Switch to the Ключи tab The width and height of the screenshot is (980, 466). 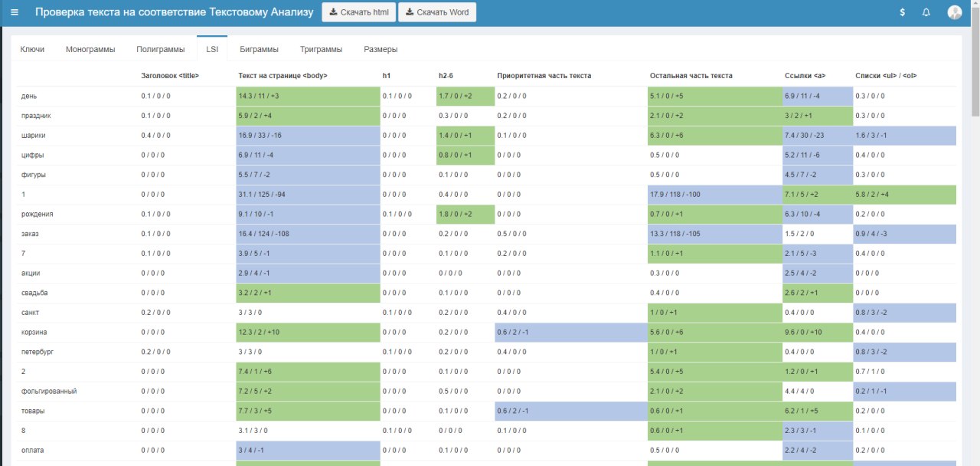coord(32,49)
